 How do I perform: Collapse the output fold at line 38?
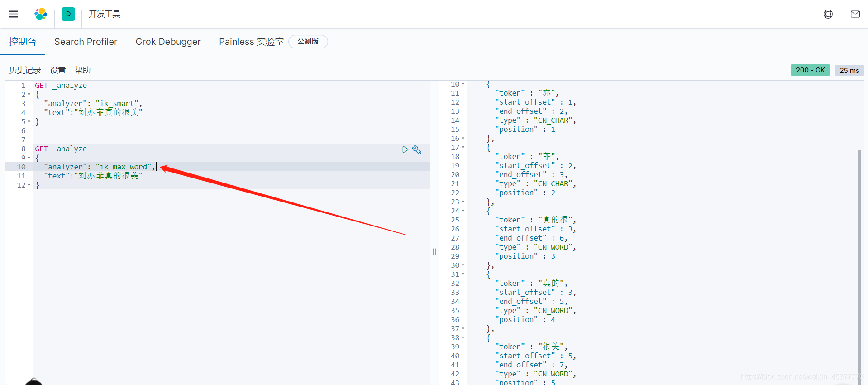coord(463,337)
